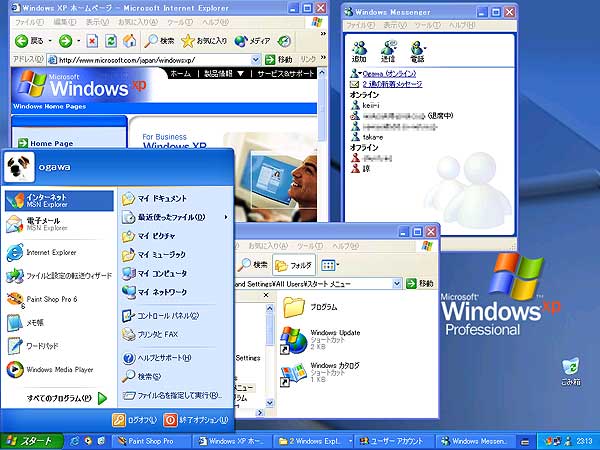Screen dimensions: 600x450
Task: Open the Messenger Tools (ツール) menu
Action: tap(428, 26)
